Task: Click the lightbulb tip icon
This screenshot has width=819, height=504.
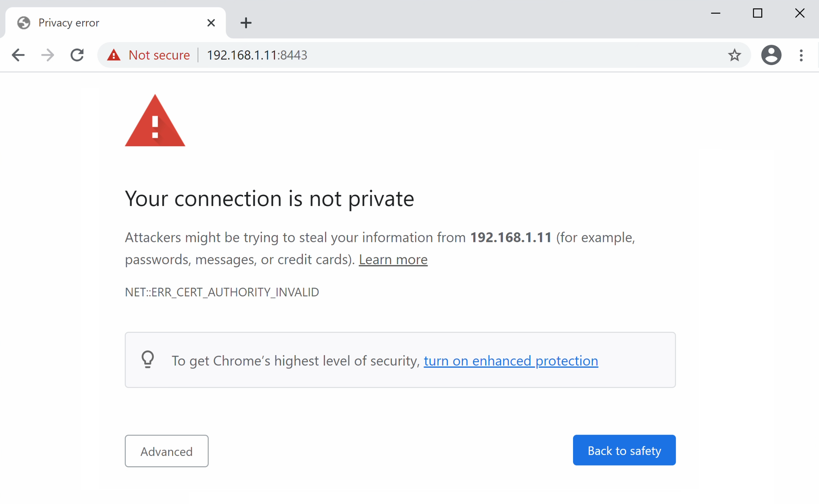Action: (x=148, y=359)
